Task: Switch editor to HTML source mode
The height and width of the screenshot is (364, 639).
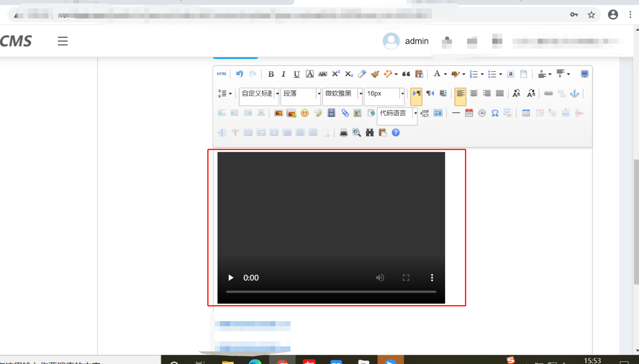Action: [222, 74]
